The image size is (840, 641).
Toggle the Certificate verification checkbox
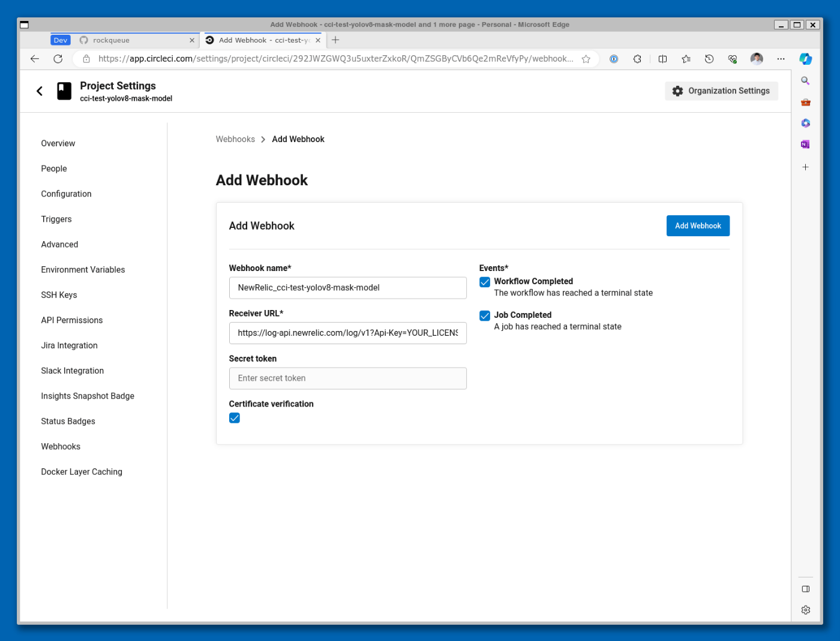point(235,418)
